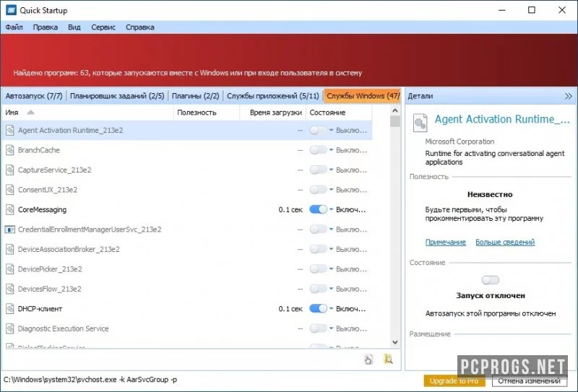Open state dropdown arrow for Agent Activation Runtime_213e2
The height and width of the screenshot is (392, 578).
[x=331, y=130]
